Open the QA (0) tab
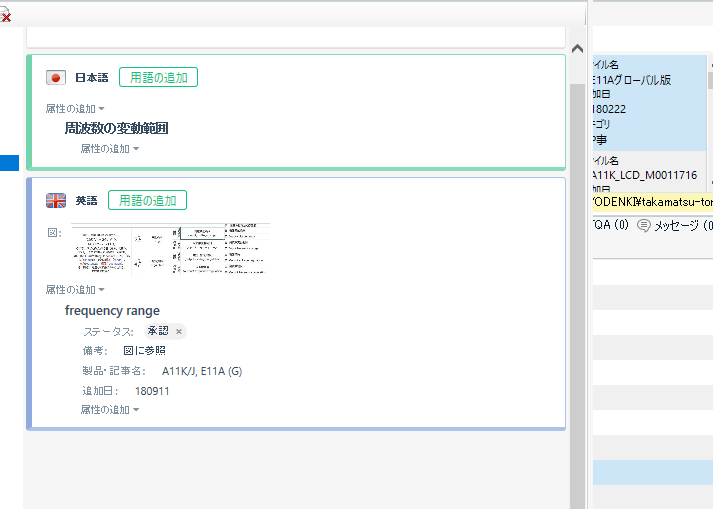 pyautogui.click(x=610, y=225)
